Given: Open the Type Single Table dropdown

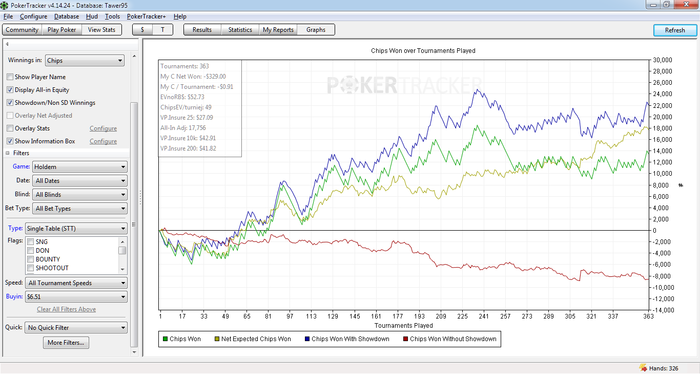Looking at the screenshot, I should pos(76,229).
